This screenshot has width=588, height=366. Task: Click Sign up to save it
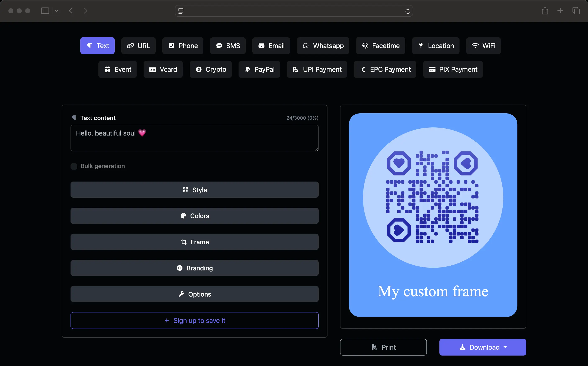pyautogui.click(x=194, y=320)
